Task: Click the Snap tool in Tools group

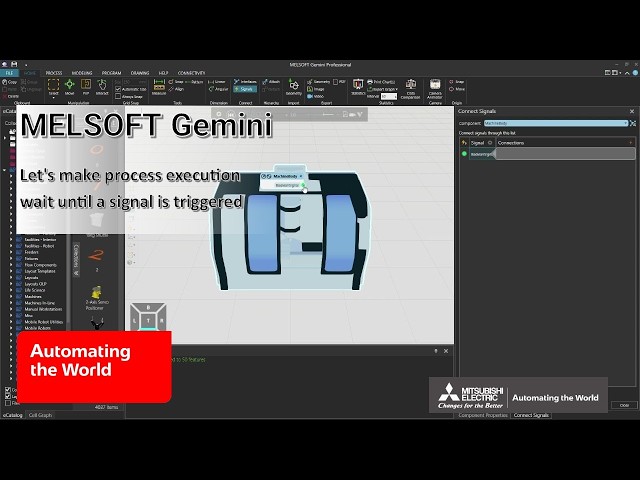Action: pos(176,82)
